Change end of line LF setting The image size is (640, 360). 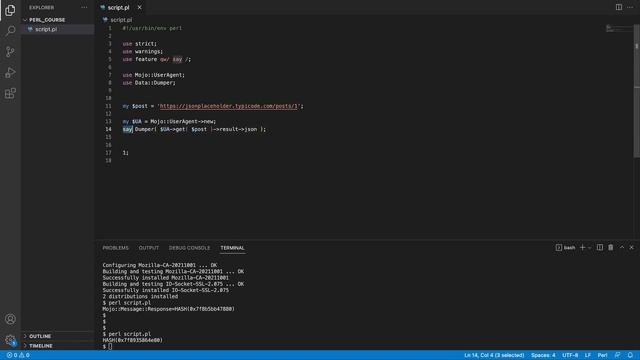point(588,355)
